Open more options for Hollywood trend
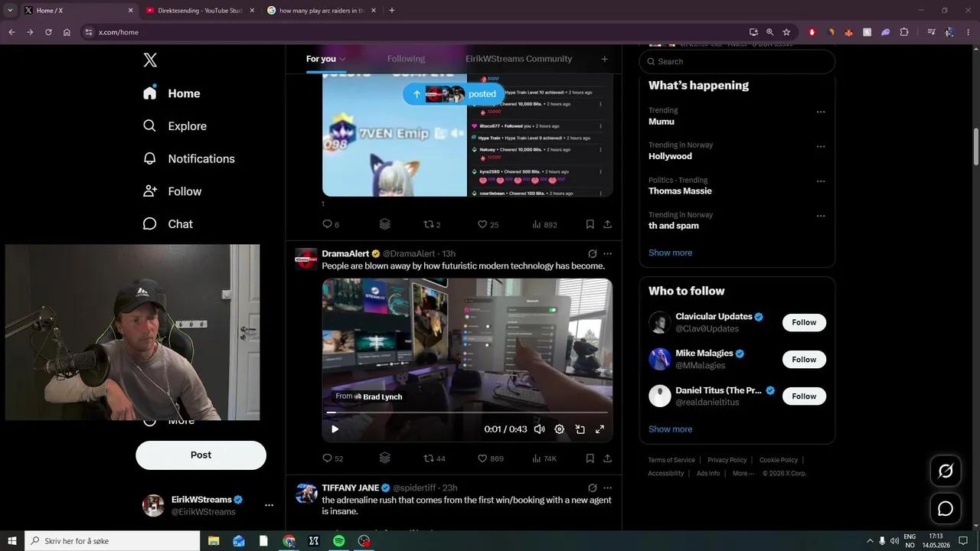This screenshot has height=551, width=980. (x=820, y=146)
